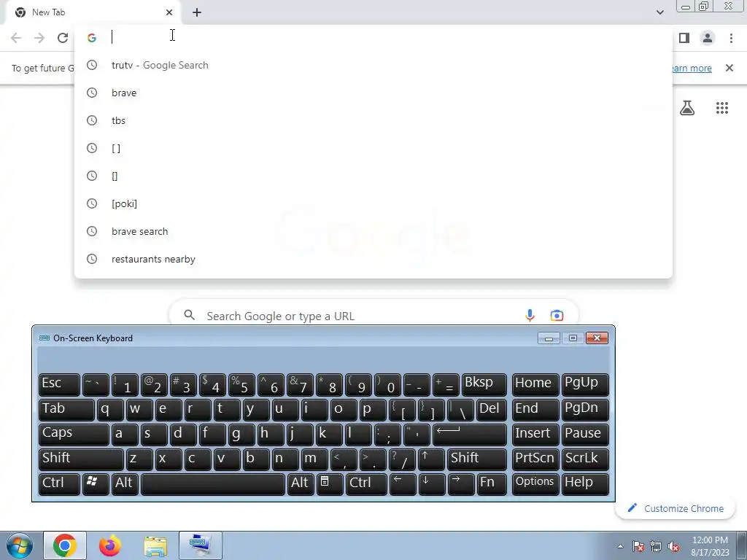The width and height of the screenshot is (747, 560).
Task: Click the Options key on keyboard
Action: (x=535, y=484)
